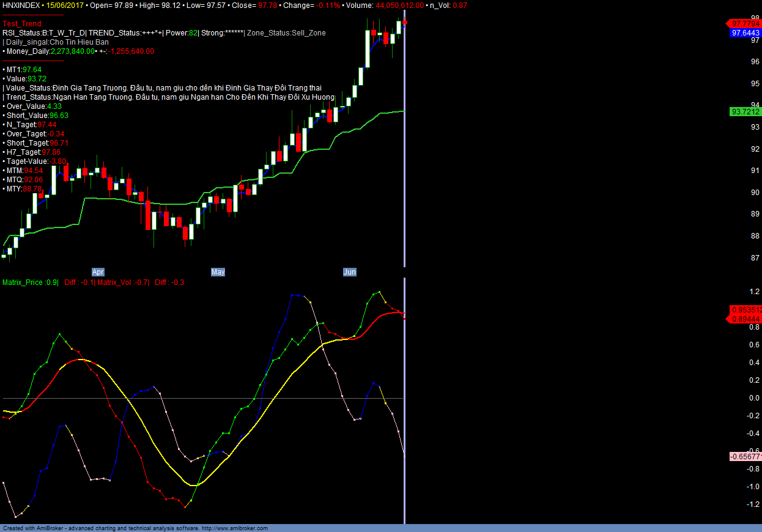The height and width of the screenshot is (532, 762).
Task: Select the Jun month marker on time axis
Action: pyautogui.click(x=349, y=272)
